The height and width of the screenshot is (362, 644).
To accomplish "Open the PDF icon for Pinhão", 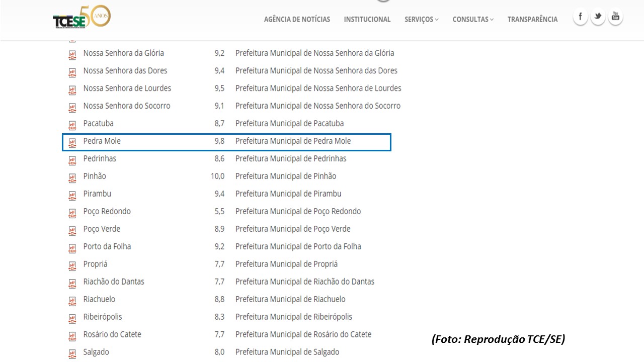I will coord(72,177).
